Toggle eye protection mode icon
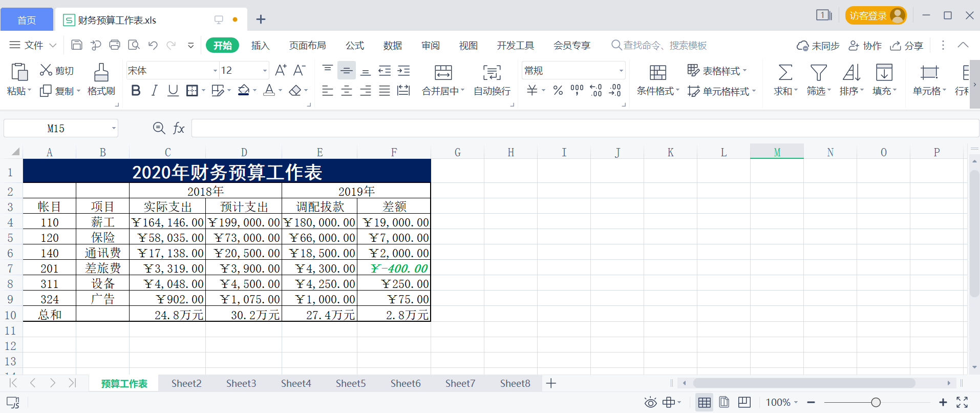Image resolution: width=980 pixels, height=413 pixels. coord(650,402)
